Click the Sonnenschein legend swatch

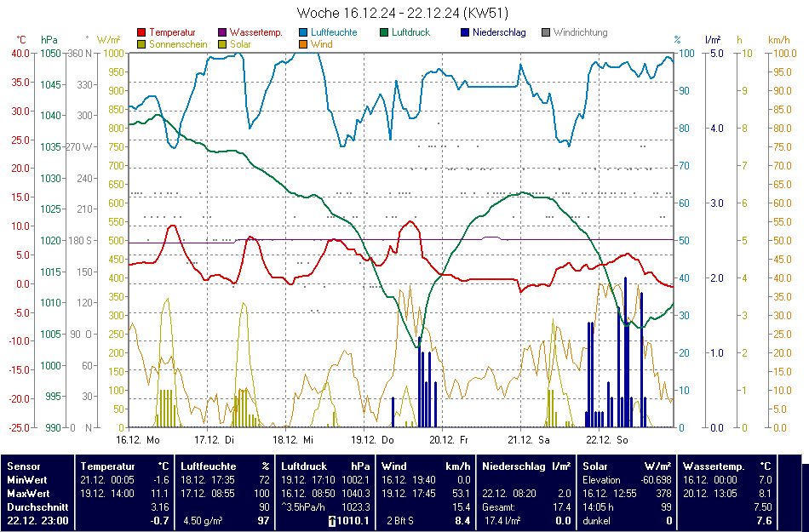[141, 44]
